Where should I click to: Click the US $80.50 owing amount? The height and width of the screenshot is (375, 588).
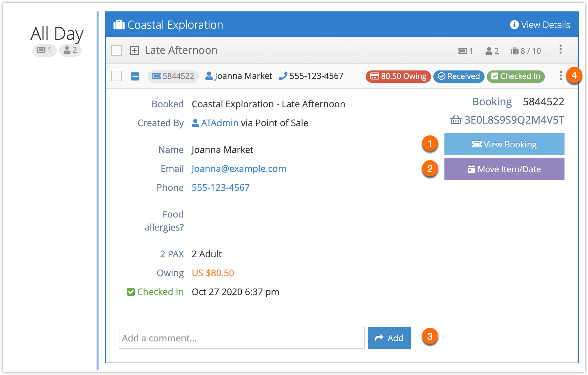tap(213, 273)
